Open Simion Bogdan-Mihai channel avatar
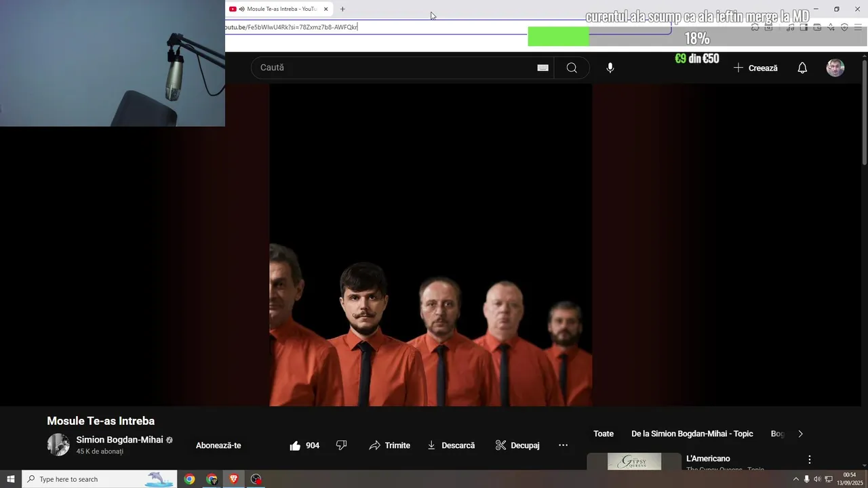This screenshot has width=868, height=488. pos(58,445)
